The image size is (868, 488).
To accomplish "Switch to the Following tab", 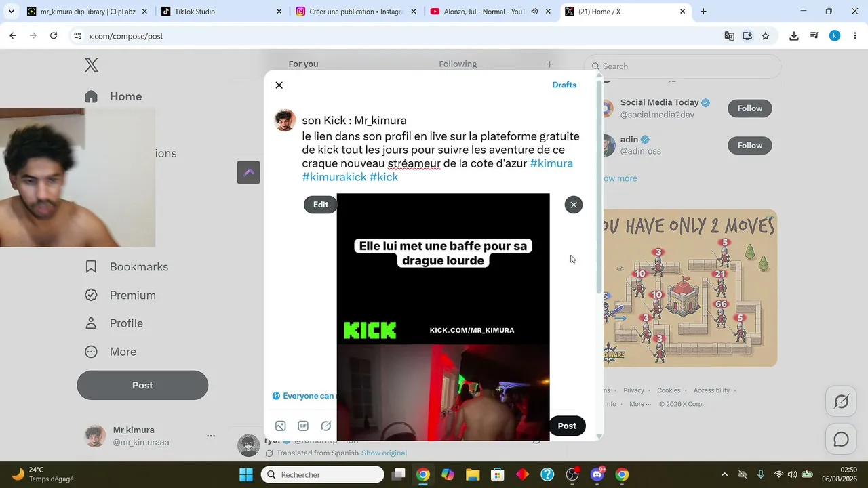I will pyautogui.click(x=458, y=64).
